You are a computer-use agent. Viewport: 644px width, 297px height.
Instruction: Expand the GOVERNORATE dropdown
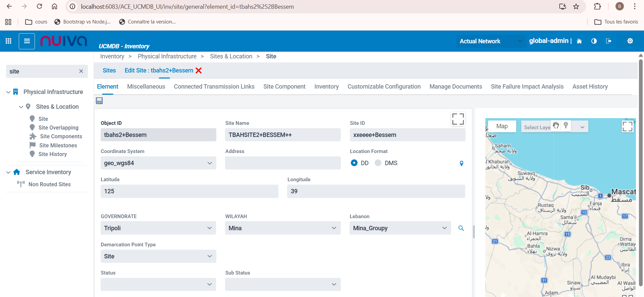(x=158, y=228)
